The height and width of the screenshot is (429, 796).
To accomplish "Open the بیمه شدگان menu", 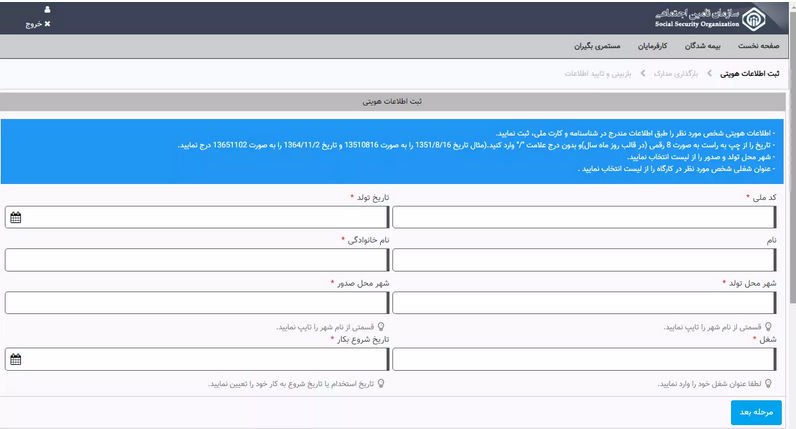I will [703, 46].
